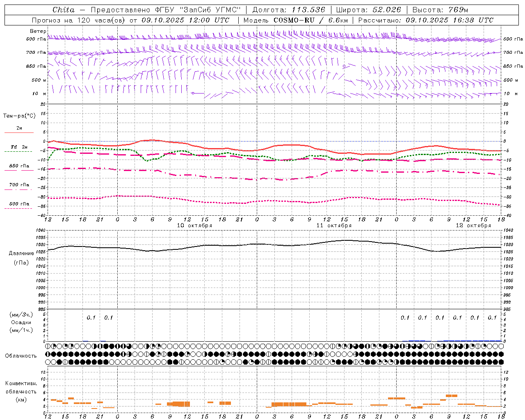Select the 11 октября date label
Viewport: 525px width, 420px height.
(x=334, y=226)
